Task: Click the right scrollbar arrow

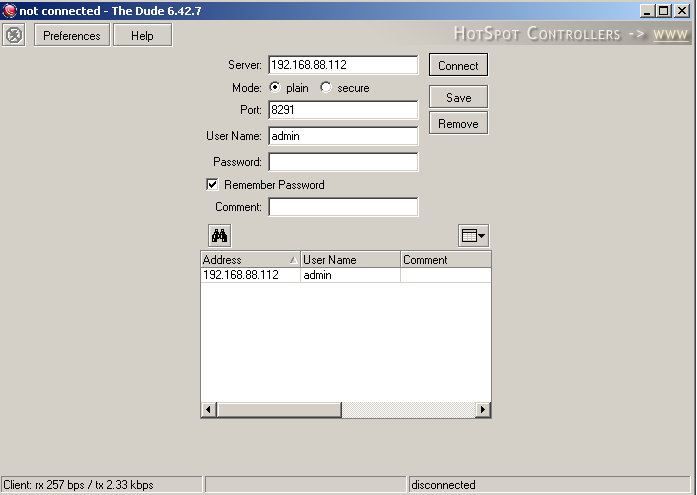Action: (x=483, y=409)
